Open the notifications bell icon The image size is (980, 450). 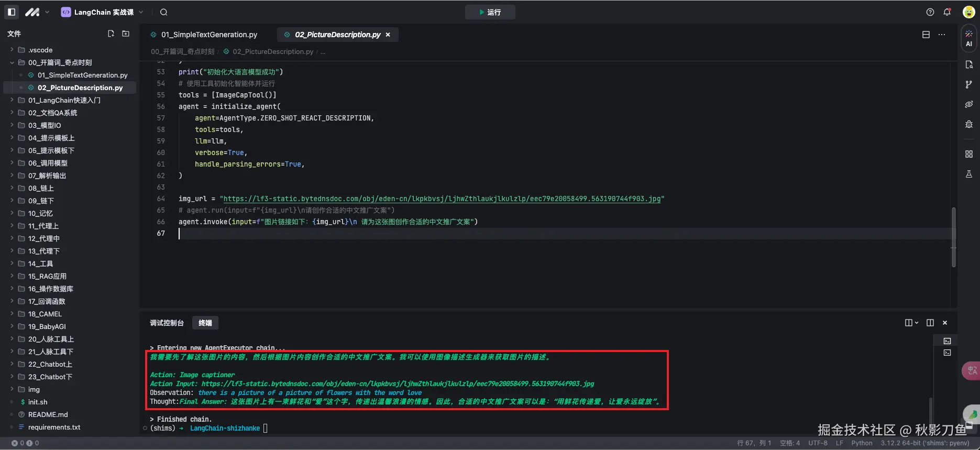947,12
